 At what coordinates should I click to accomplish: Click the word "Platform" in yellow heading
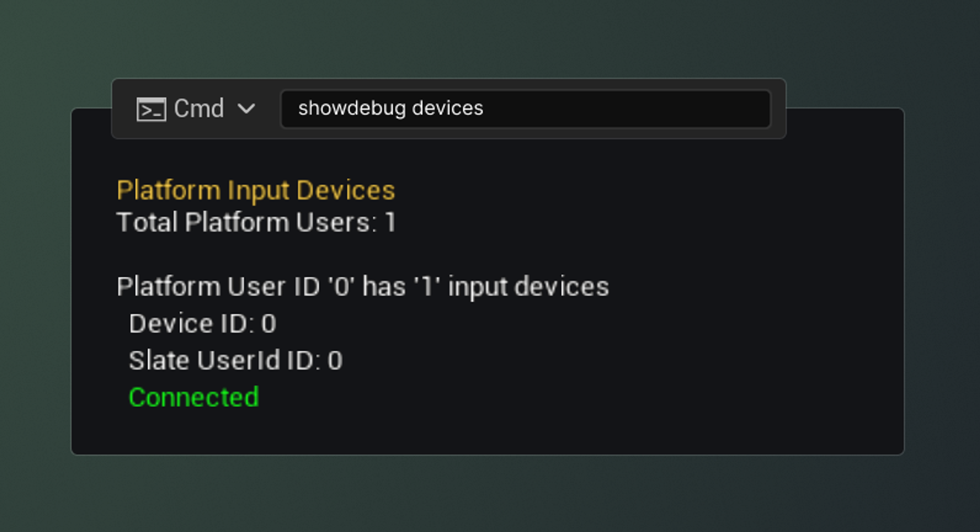[x=168, y=190]
